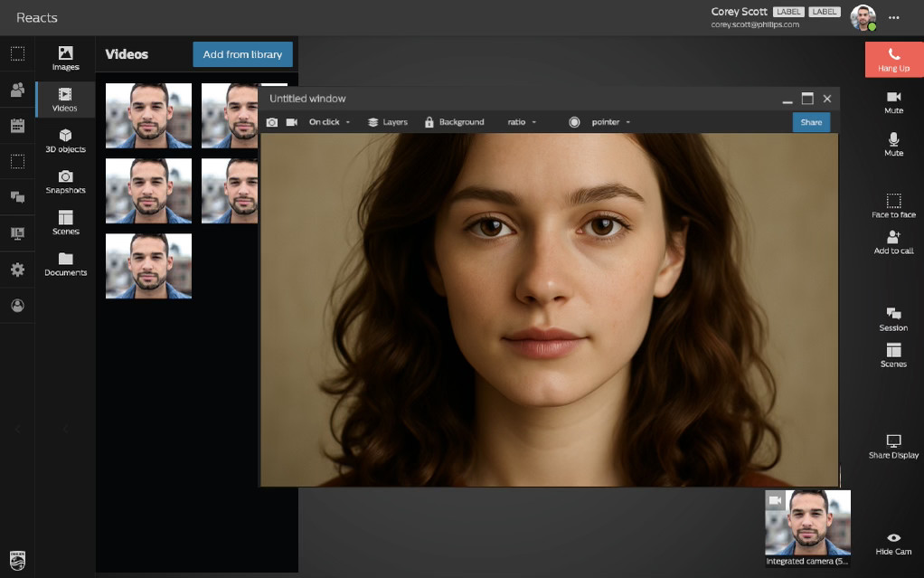Click the top dashed-square icon in far-left bar
Viewport: 924px width, 578px height.
[x=18, y=53]
